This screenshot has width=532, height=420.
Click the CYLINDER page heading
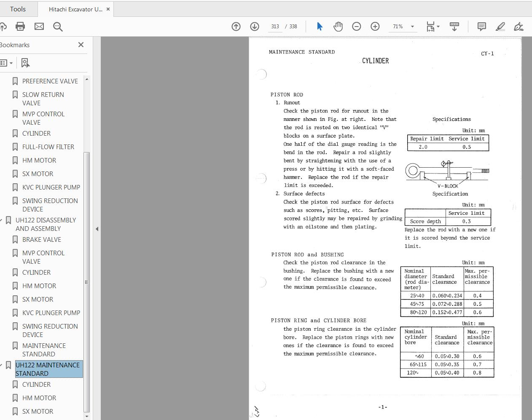tap(375, 61)
